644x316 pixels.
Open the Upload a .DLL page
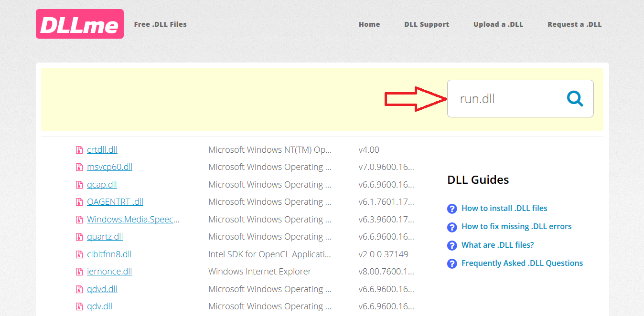pyautogui.click(x=498, y=24)
